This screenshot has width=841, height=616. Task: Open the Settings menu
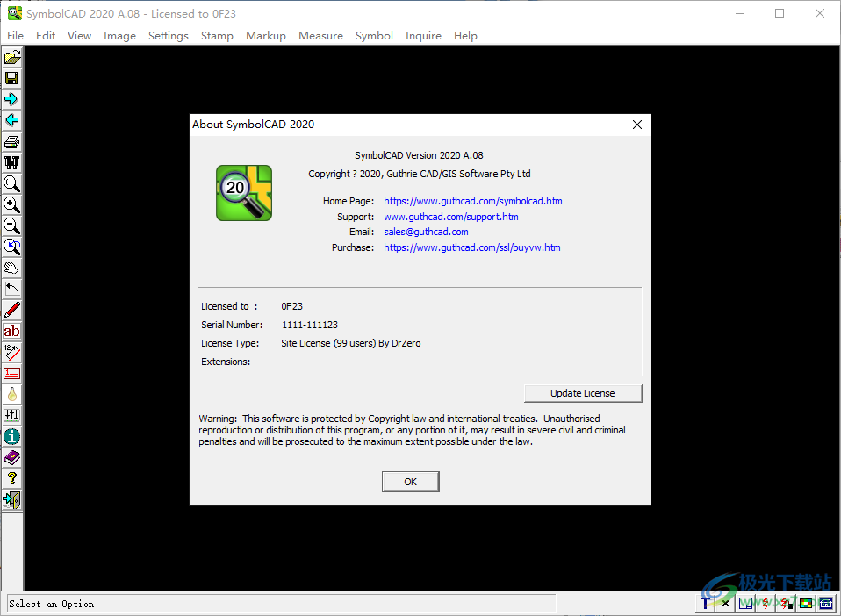[x=169, y=36]
